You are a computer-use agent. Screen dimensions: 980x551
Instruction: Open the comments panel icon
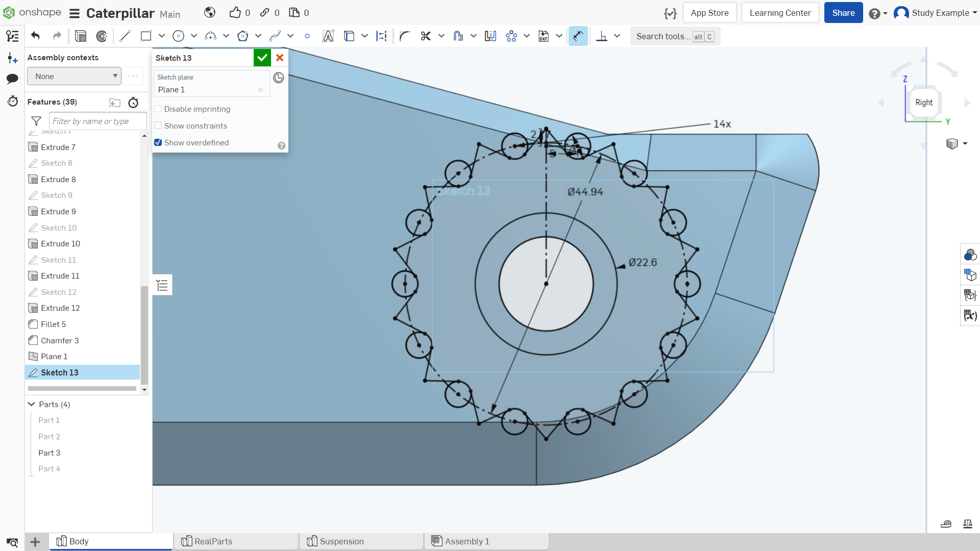tap(12, 79)
